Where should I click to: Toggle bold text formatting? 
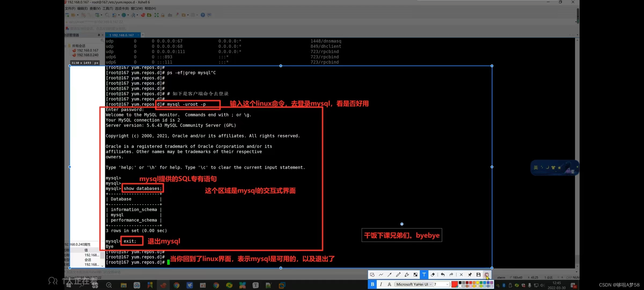coord(373,284)
